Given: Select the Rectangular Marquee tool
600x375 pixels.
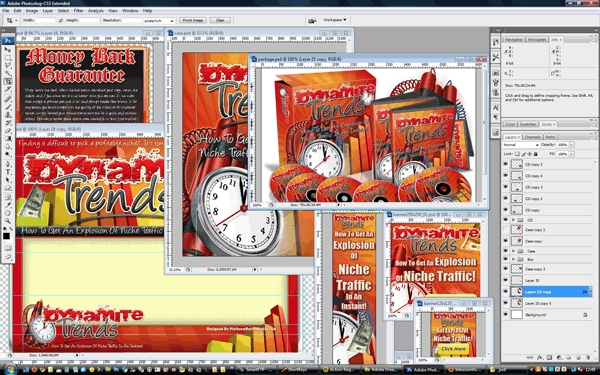Looking at the screenshot, I should 8,58.
